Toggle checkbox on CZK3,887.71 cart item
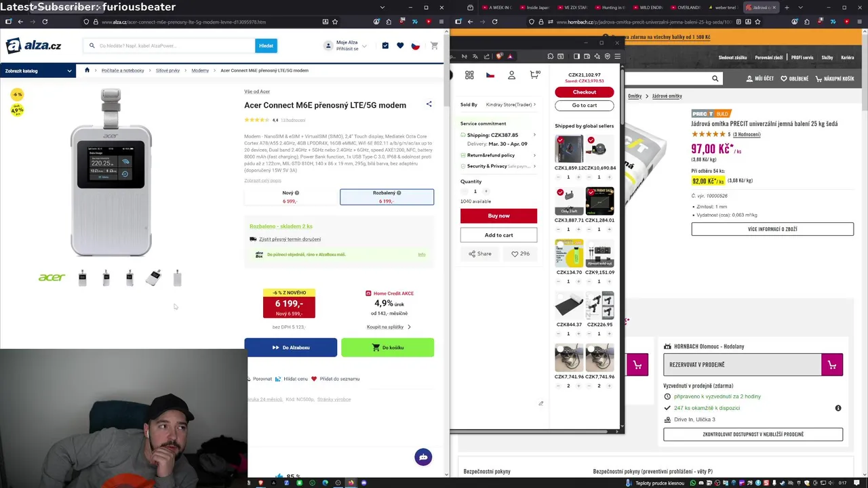The image size is (868, 488). pyautogui.click(x=560, y=192)
